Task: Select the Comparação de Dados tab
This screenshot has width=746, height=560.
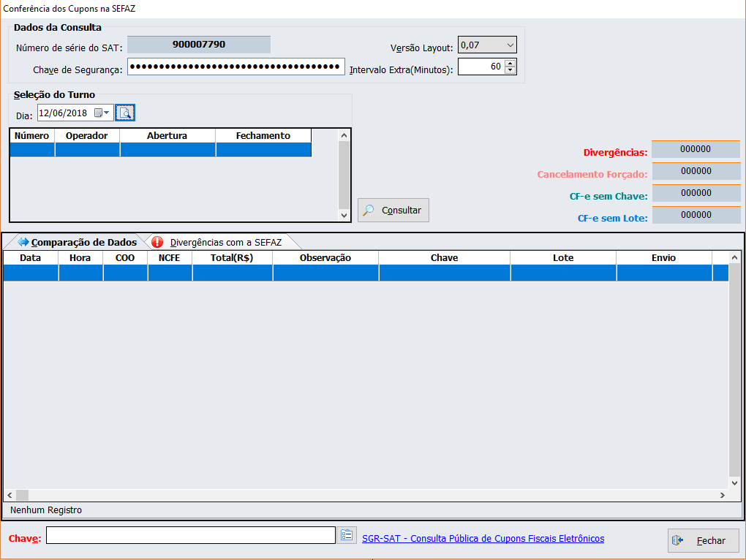Action: click(77, 242)
